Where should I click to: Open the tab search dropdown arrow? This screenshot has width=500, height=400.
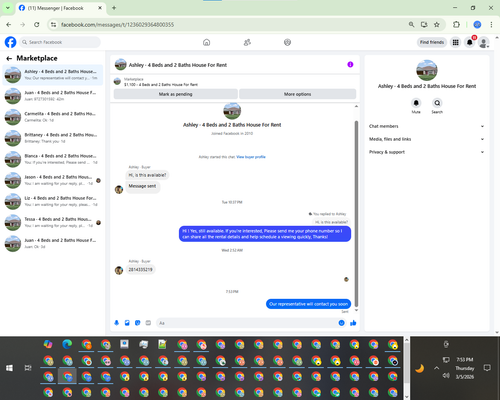point(8,8)
